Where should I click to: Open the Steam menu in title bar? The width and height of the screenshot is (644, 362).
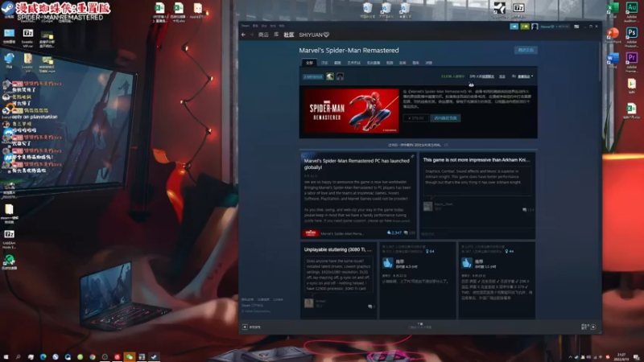coord(246,26)
